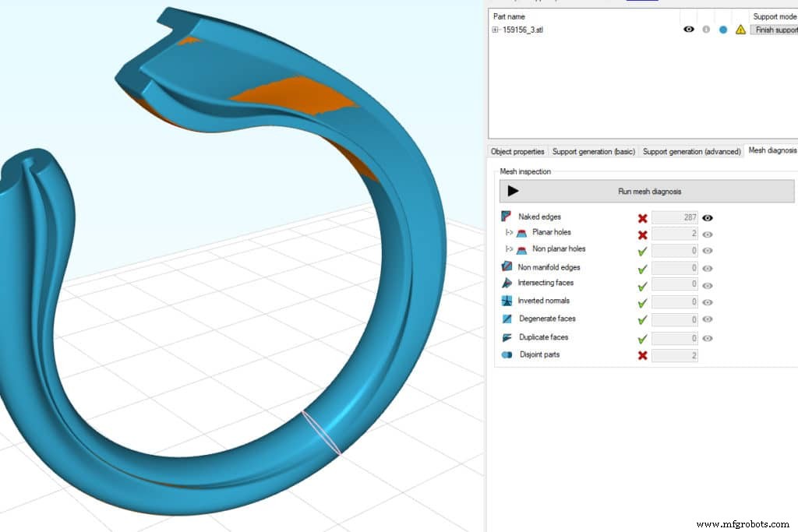Screen dimensions: 798x532
Task: Show the Naked edges in the viewport
Action: pyautogui.click(x=707, y=218)
